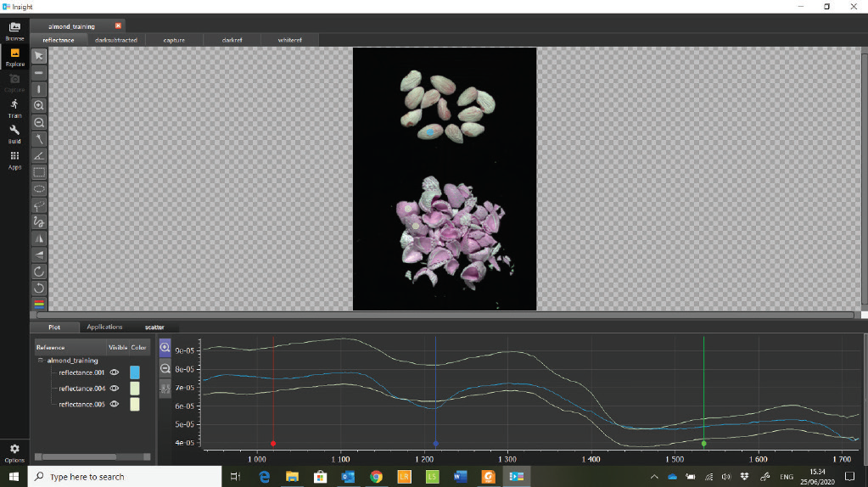Open the whiteref tab
This screenshot has width=868, height=487.
coord(291,40)
